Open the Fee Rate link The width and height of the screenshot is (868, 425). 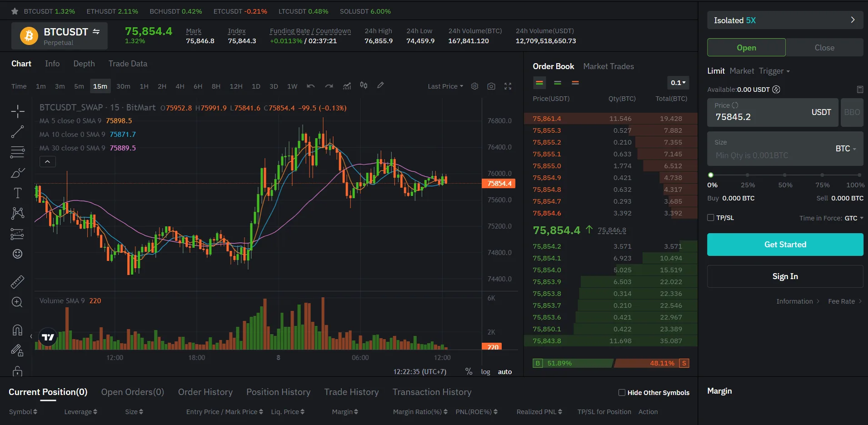[845, 301]
